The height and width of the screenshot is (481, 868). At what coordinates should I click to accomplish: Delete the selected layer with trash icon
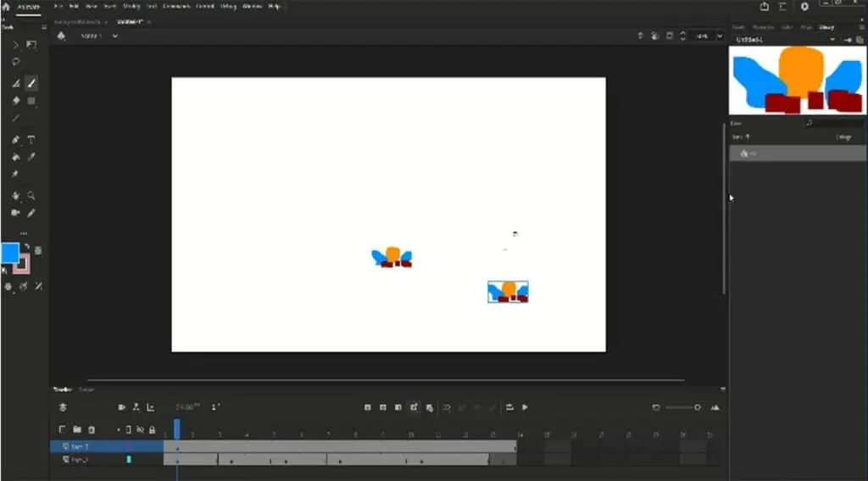pos(92,429)
